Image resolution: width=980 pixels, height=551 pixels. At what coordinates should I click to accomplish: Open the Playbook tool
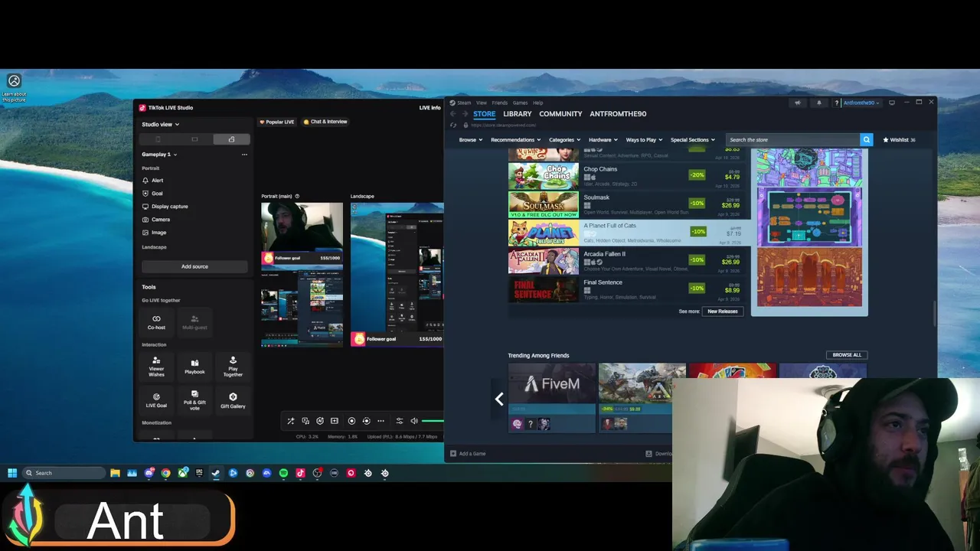tap(194, 367)
